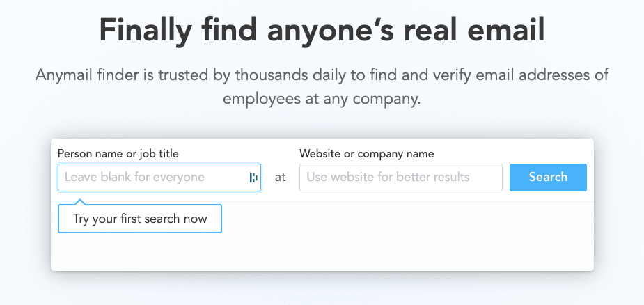
Task: Click the 'Person name or job title' label
Action: tap(118, 154)
